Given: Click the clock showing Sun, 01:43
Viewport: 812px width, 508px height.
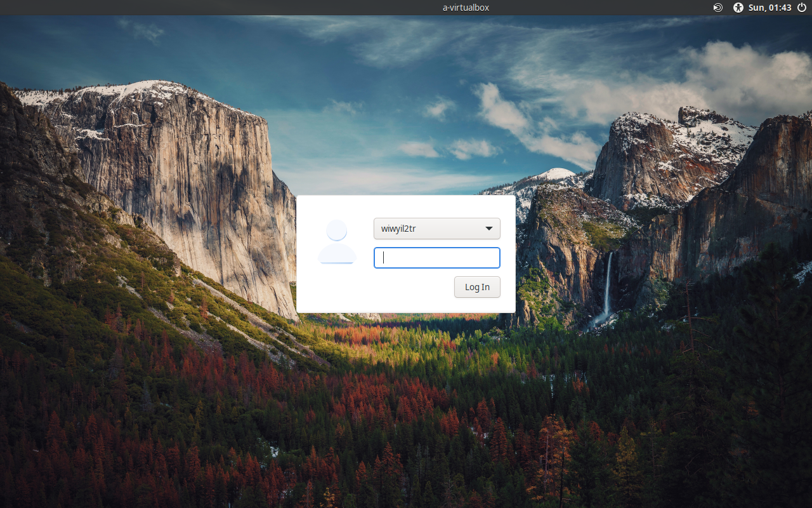Looking at the screenshot, I should (770, 8).
